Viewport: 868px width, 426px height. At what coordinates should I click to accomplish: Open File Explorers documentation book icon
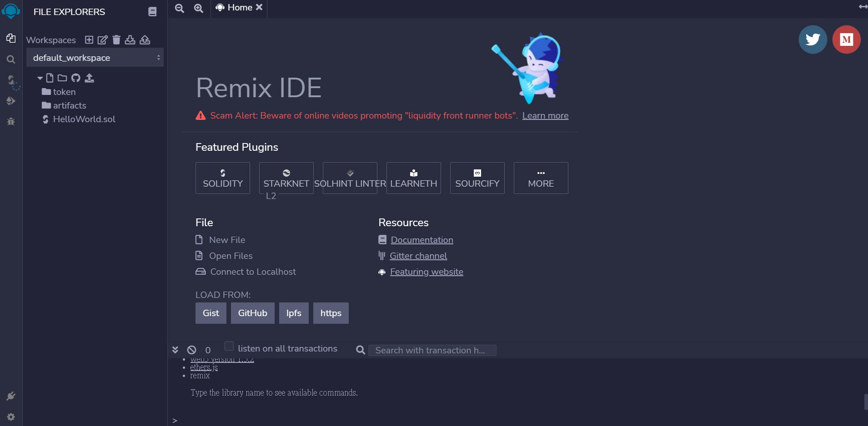[152, 12]
